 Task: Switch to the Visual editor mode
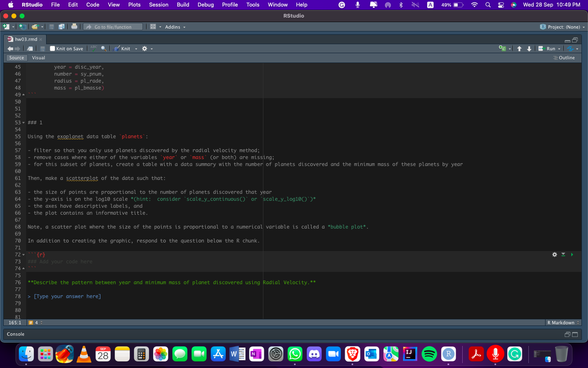[38, 58]
